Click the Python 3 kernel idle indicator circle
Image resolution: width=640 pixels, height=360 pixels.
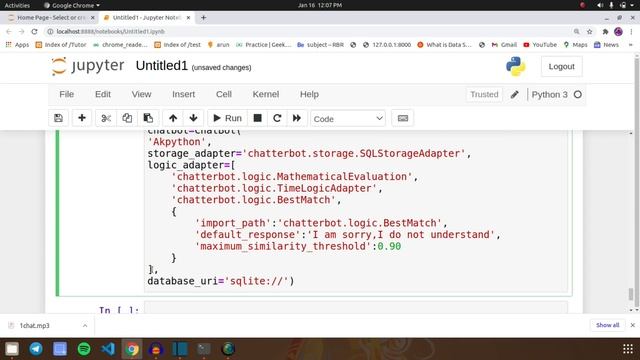[578, 95]
